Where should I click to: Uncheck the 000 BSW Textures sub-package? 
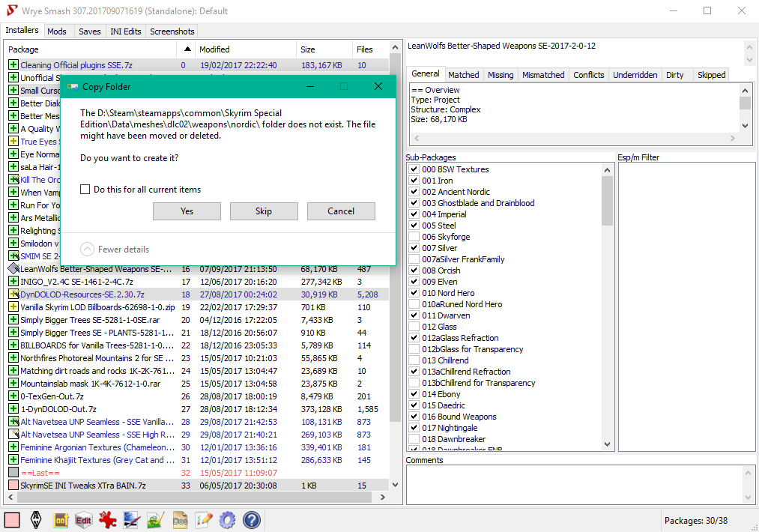(x=414, y=169)
